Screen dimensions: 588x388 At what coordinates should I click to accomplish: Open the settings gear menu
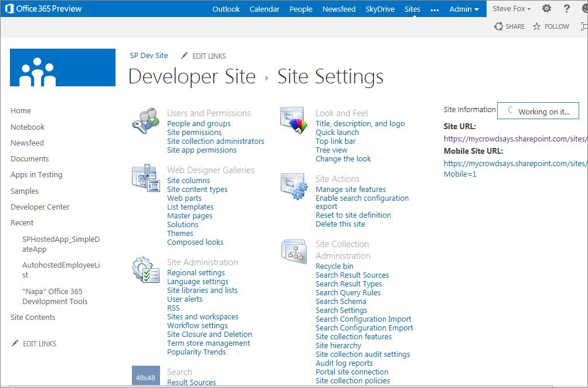pyautogui.click(x=547, y=8)
